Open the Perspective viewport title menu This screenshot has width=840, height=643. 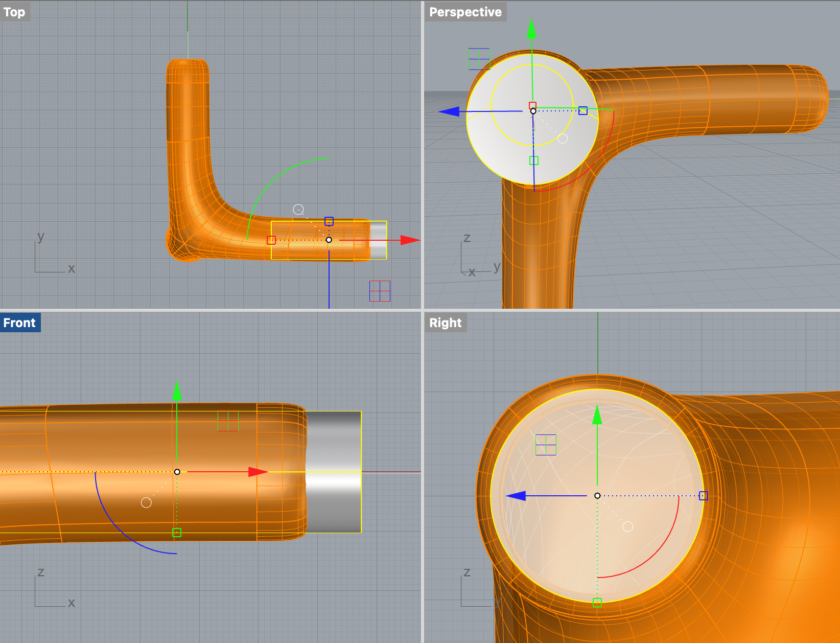465,12
